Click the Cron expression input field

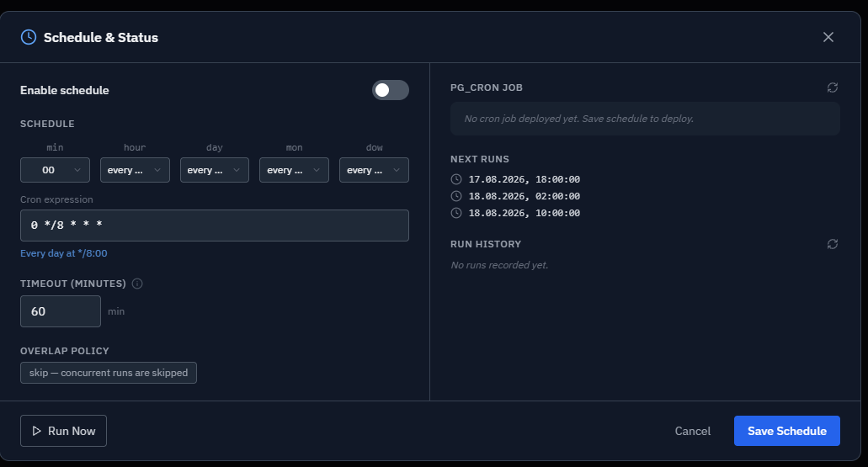(215, 226)
